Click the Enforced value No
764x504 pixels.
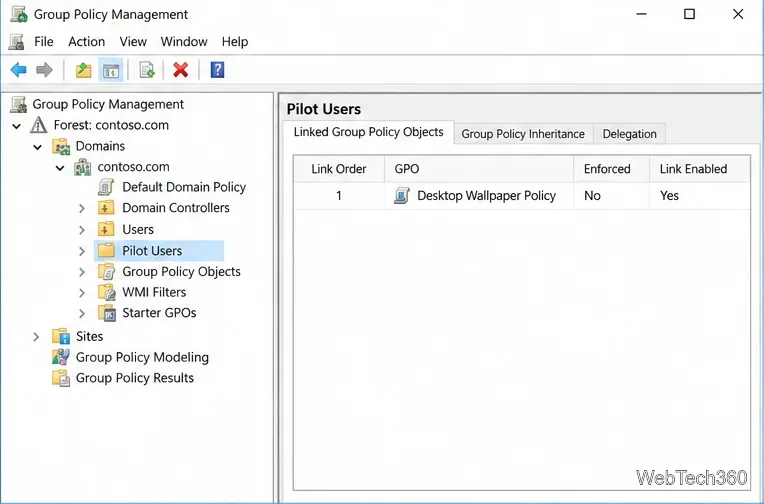pos(592,196)
